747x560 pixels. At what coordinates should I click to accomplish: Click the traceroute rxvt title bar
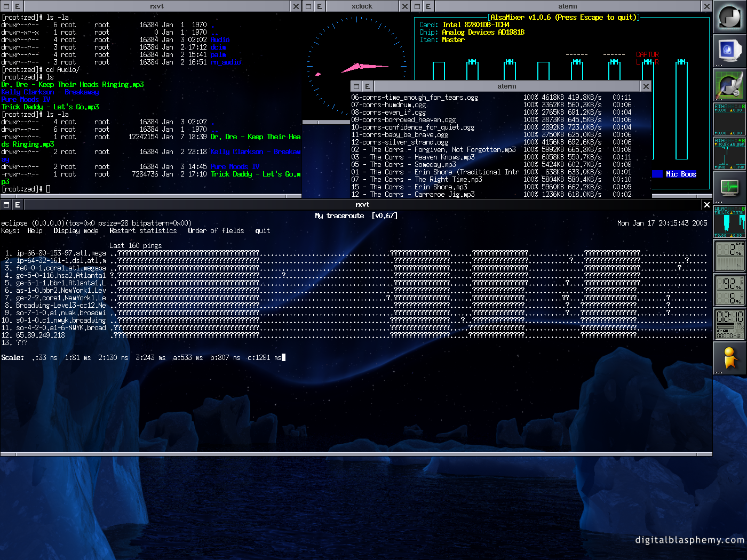click(x=362, y=205)
